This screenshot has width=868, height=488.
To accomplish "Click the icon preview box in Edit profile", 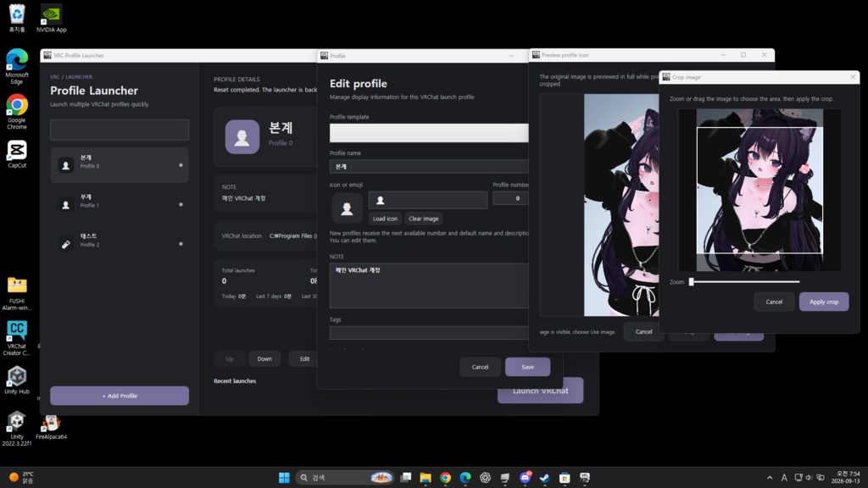I will coord(347,208).
